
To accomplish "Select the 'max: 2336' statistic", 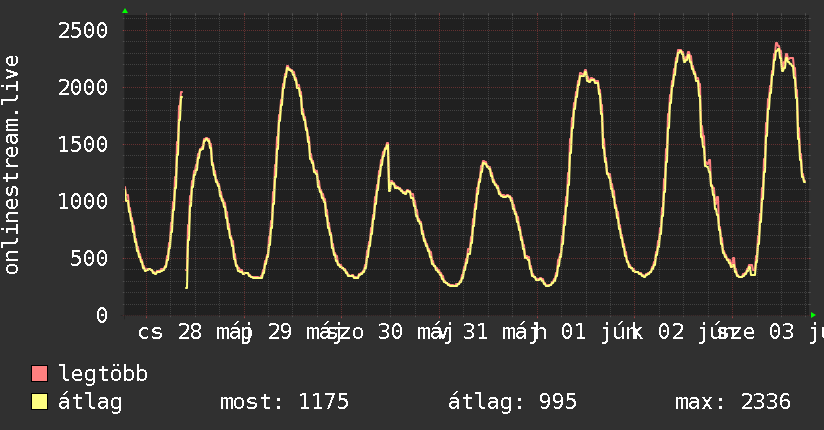I will pyautogui.click(x=733, y=402).
